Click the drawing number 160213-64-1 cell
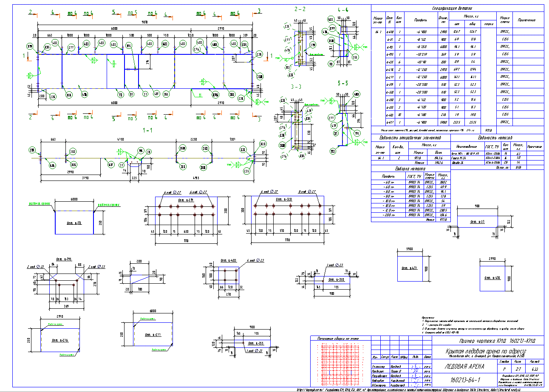This screenshot has height=392, width=549. coord(465,379)
